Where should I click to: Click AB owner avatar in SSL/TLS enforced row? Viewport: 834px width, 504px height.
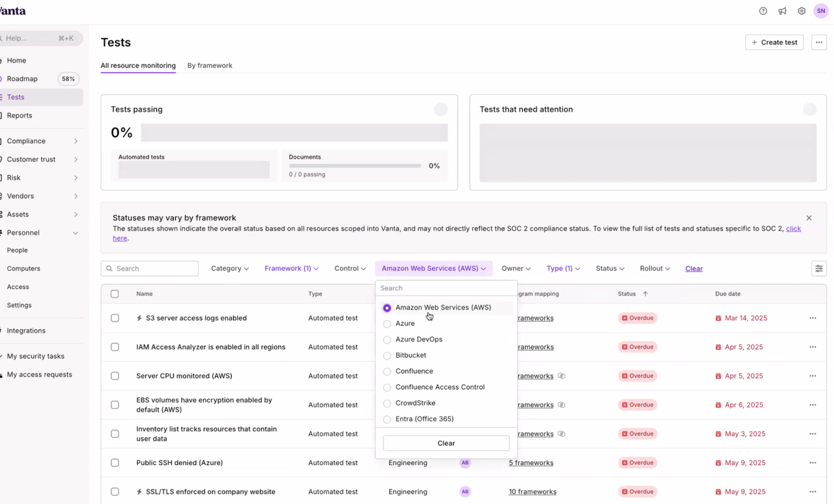(465, 491)
